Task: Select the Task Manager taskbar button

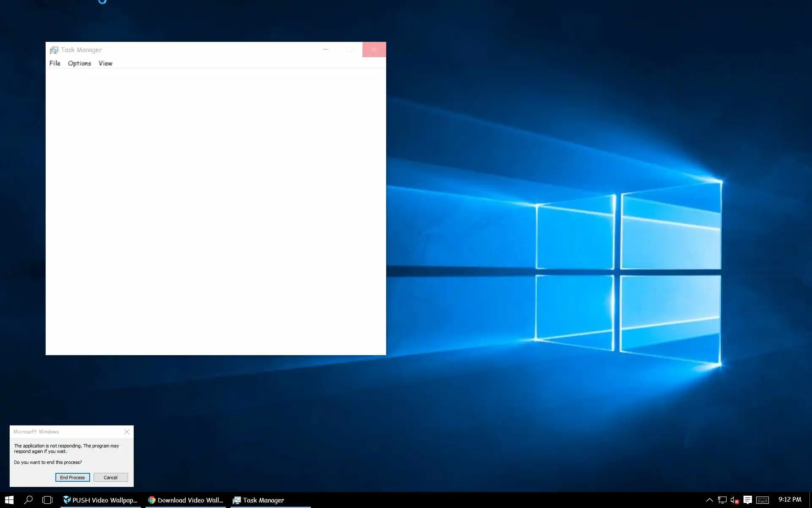Action: click(259, 500)
